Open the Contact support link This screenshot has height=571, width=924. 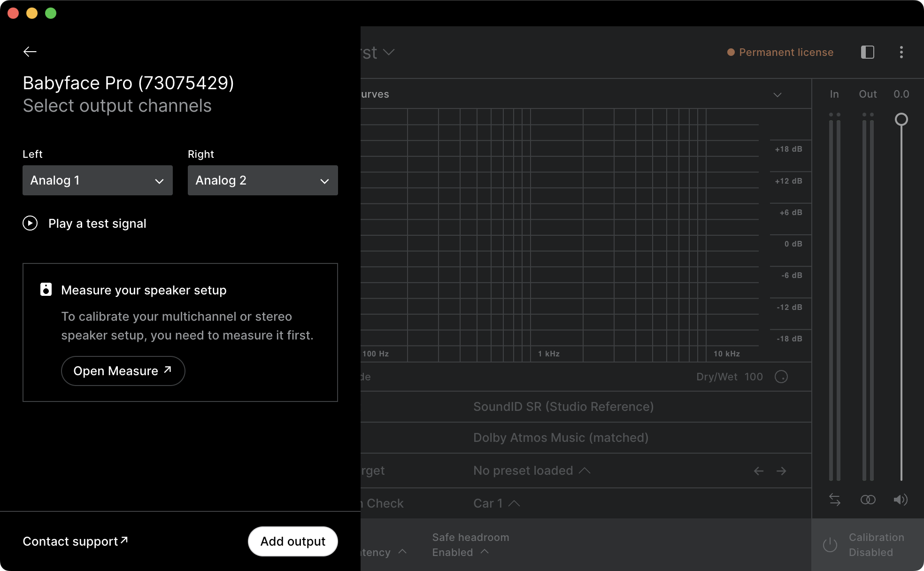75,541
